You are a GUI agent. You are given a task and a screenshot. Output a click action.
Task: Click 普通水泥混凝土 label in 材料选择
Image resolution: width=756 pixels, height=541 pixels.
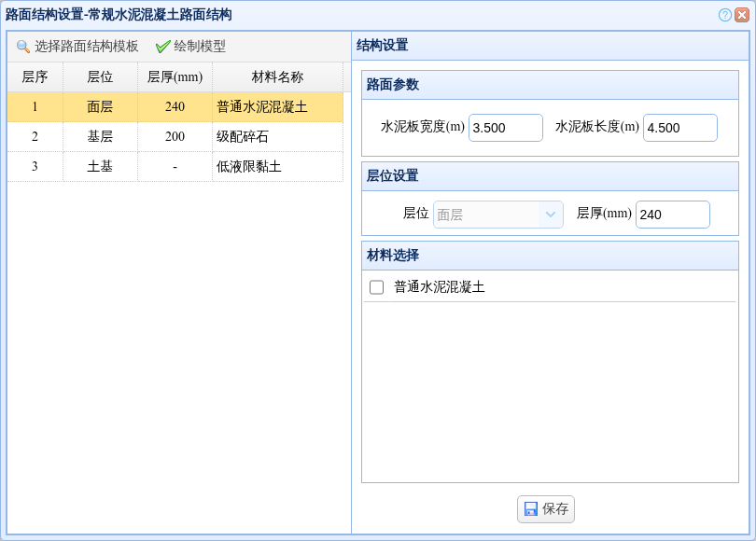[x=440, y=287]
